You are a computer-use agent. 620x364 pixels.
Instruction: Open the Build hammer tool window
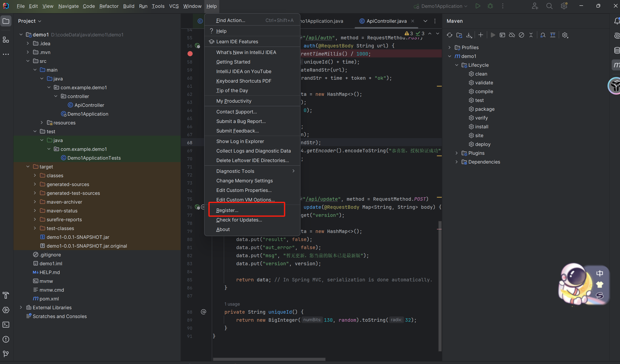[x=6, y=295]
